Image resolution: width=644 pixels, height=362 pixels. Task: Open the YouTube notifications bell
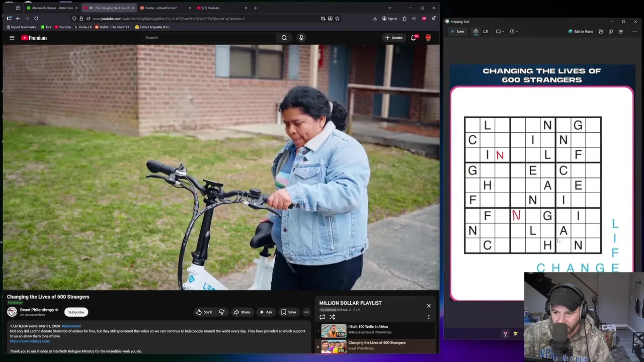point(414,38)
